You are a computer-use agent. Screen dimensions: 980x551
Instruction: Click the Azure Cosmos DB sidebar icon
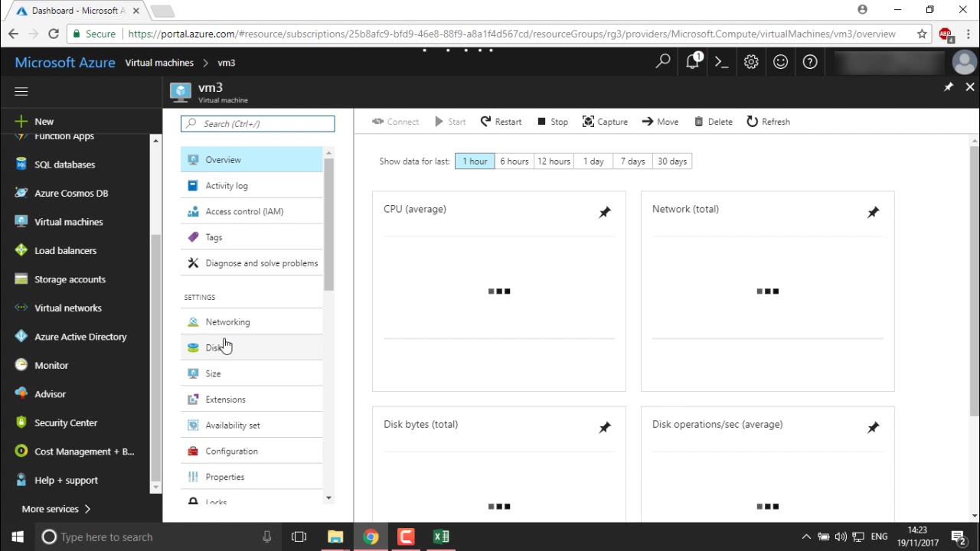(x=21, y=193)
